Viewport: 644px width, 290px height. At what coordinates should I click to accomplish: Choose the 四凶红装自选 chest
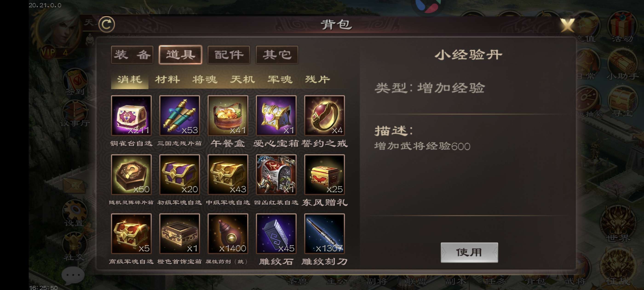point(276,174)
